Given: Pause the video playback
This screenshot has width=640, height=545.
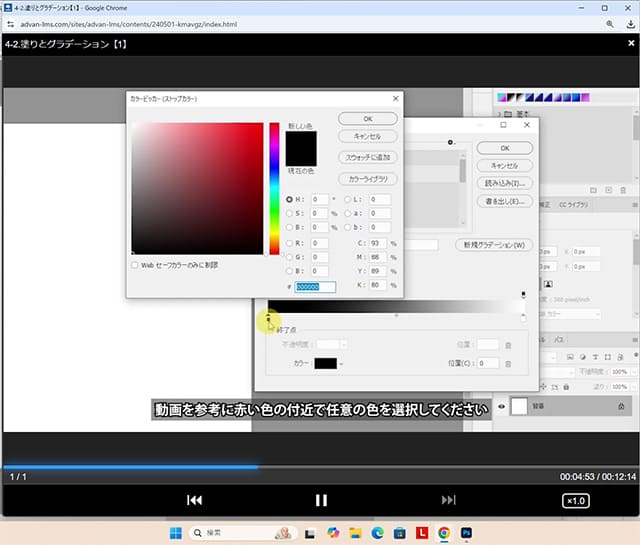Looking at the screenshot, I should coord(321,500).
